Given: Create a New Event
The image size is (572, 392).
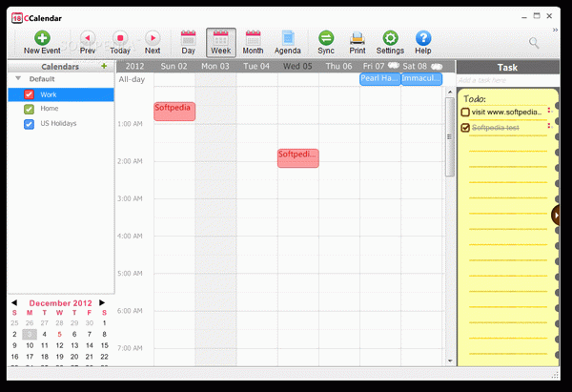Looking at the screenshot, I should (x=42, y=43).
